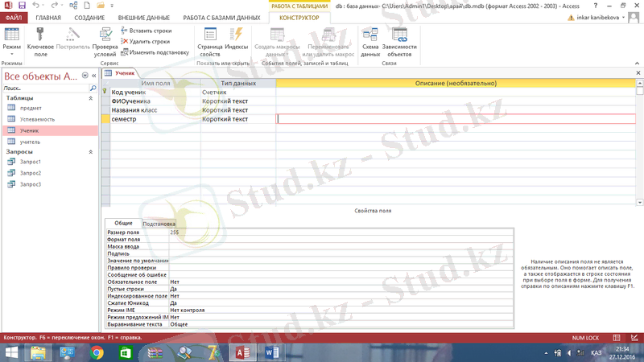Click Маска ввода property field
The width and height of the screenshot is (644, 362).
pos(341,247)
